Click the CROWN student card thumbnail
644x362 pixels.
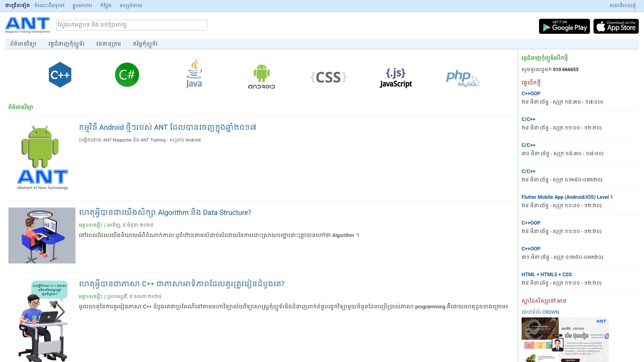pyautogui.click(x=565, y=339)
